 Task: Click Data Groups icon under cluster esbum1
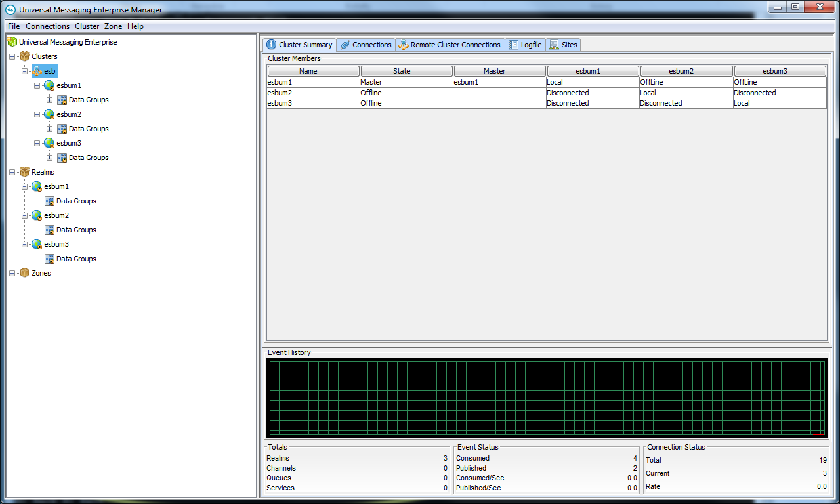(x=62, y=100)
